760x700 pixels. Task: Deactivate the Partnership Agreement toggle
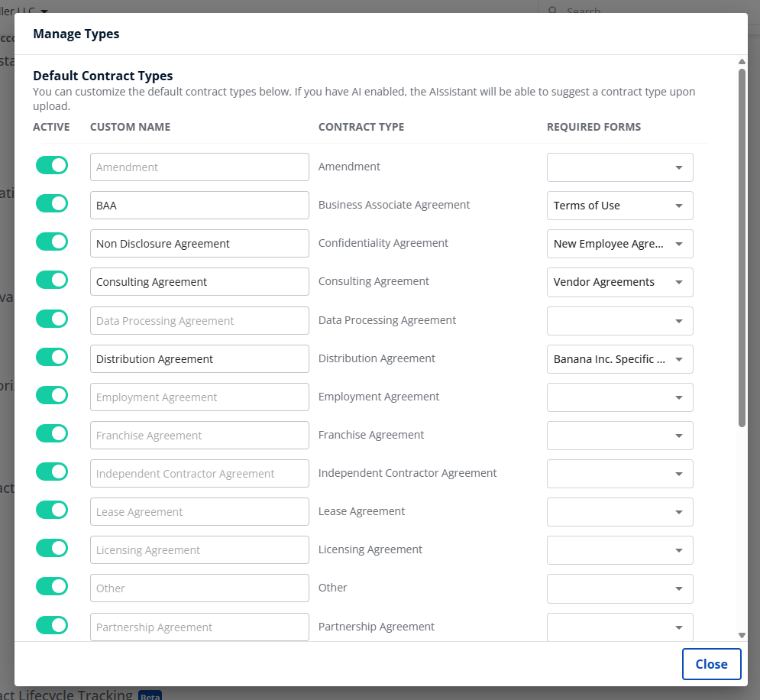click(x=52, y=626)
